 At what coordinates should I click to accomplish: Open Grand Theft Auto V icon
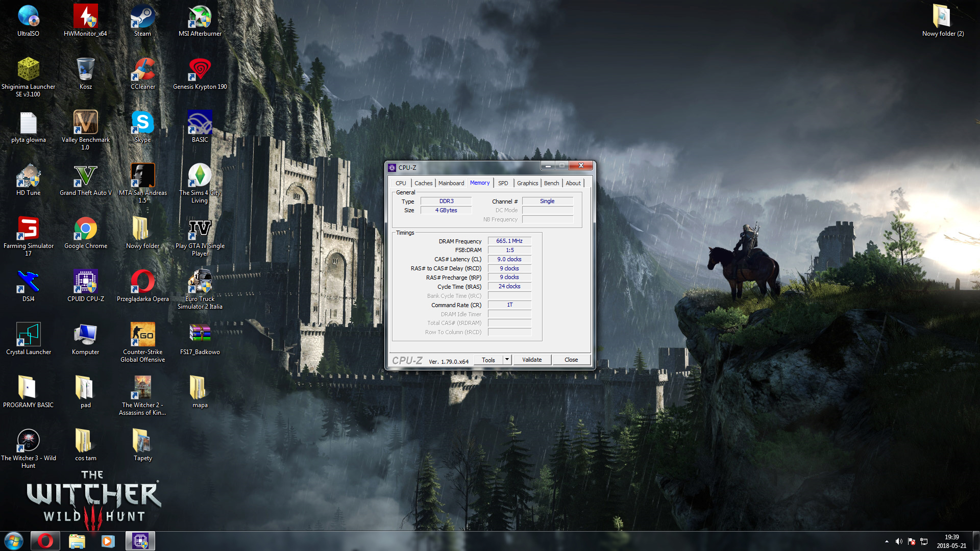85,180
